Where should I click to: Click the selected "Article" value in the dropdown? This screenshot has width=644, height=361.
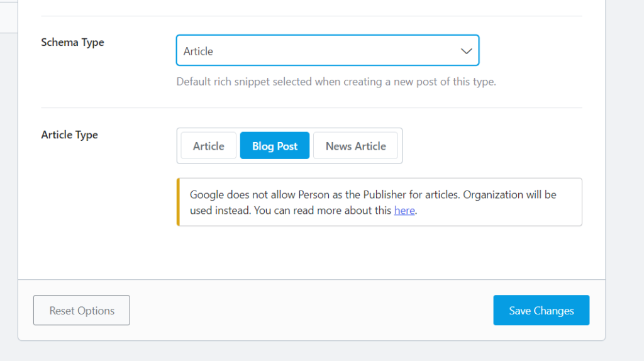tap(198, 52)
